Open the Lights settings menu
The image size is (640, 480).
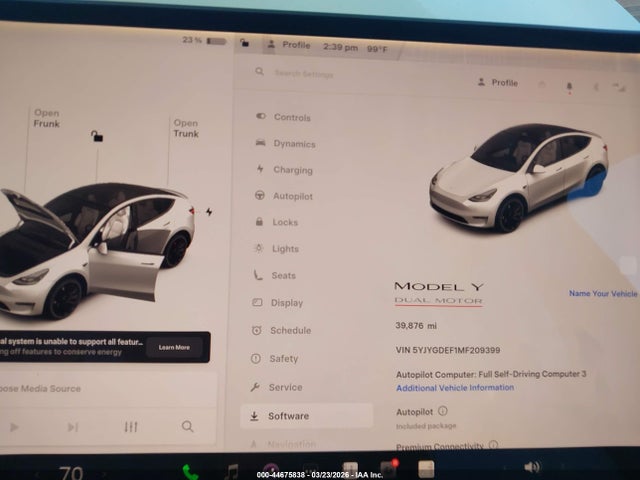pyautogui.click(x=276, y=249)
